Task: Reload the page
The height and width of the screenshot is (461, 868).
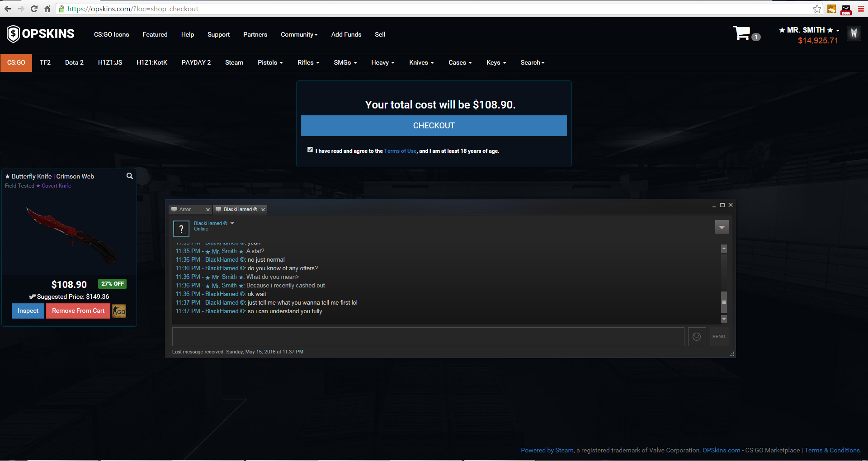Action: click(34, 9)
